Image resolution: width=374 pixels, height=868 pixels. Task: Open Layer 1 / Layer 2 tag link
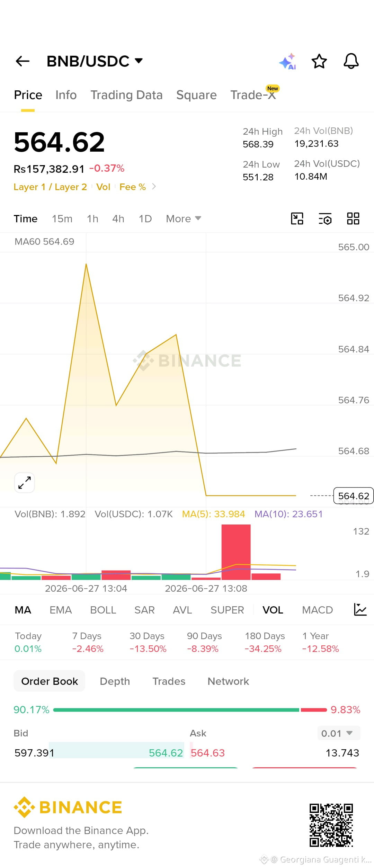click(50, 187)
